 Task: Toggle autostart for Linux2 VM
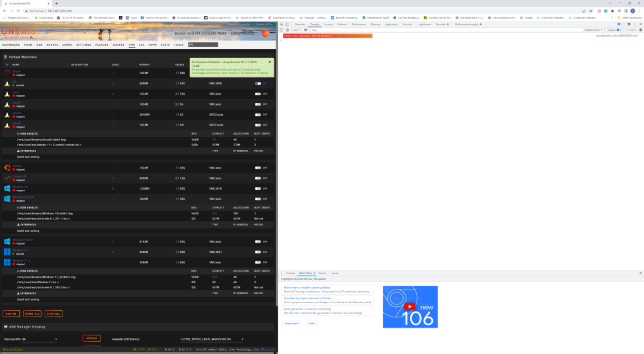pyautogui.click(x=258, y=104)
